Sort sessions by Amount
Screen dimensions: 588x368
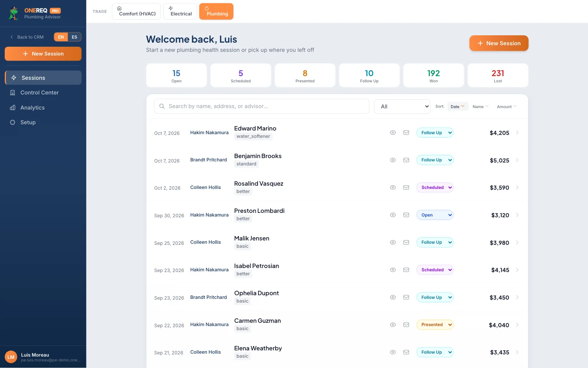click(506, 107)
